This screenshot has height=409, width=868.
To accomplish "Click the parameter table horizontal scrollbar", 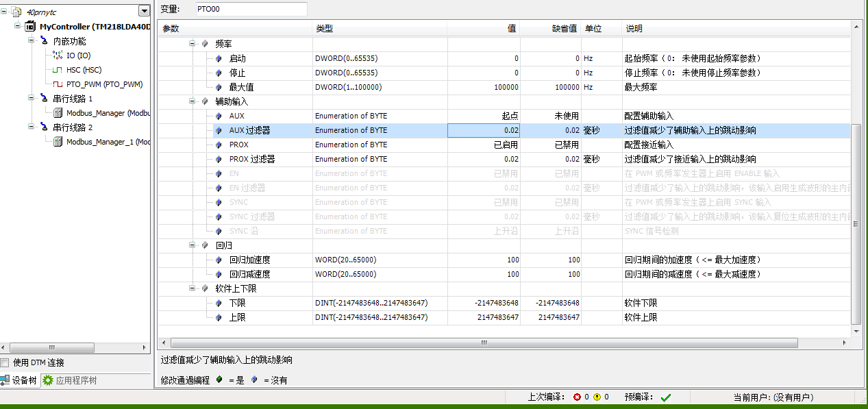I will (x=484, y=343).
